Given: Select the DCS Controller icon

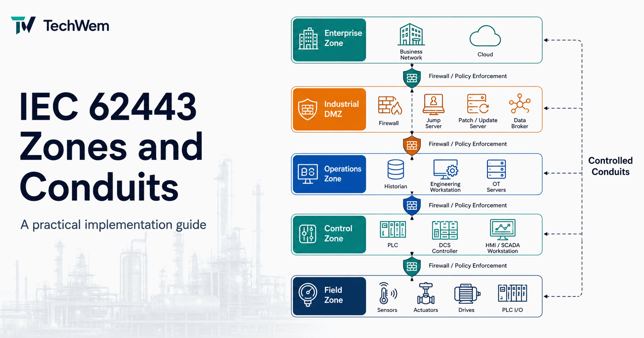Looking at the screenshot, I should tap(445, 230).
